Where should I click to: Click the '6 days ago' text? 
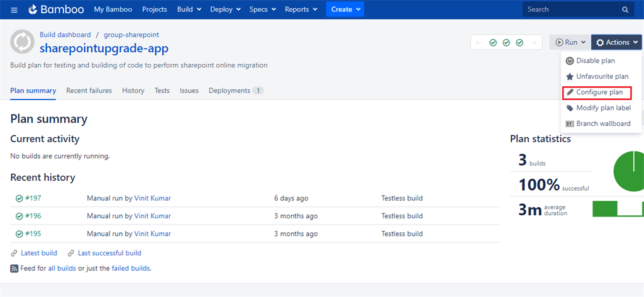(x=291, y=198)
